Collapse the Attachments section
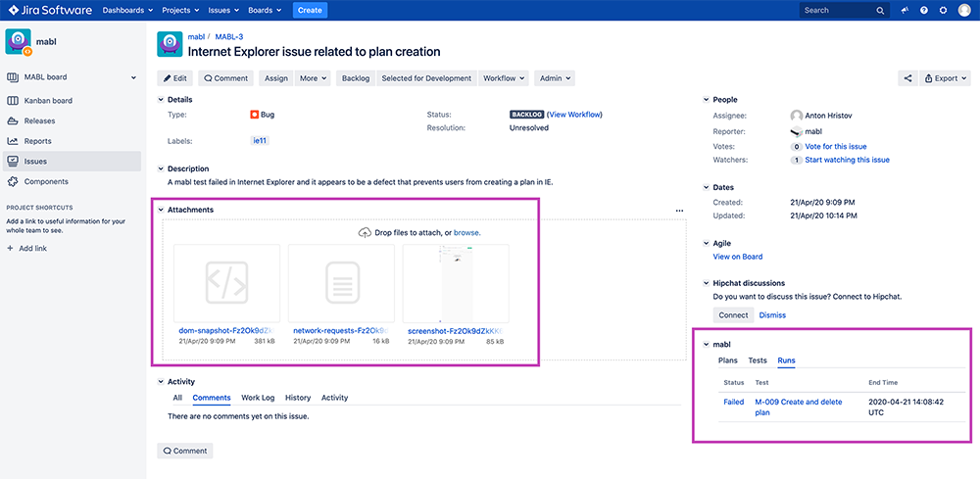The width and height of the screenshot is (980, 479). tap(162, 210)
